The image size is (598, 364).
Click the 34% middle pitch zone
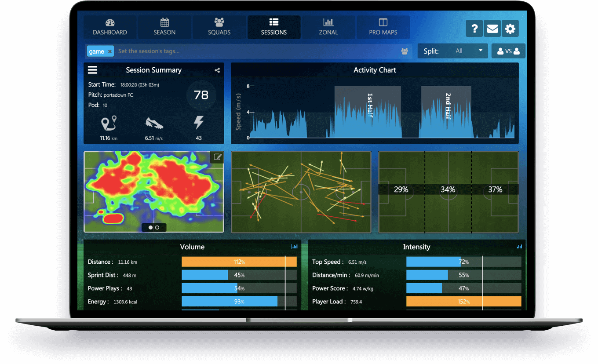click(448, 189)
